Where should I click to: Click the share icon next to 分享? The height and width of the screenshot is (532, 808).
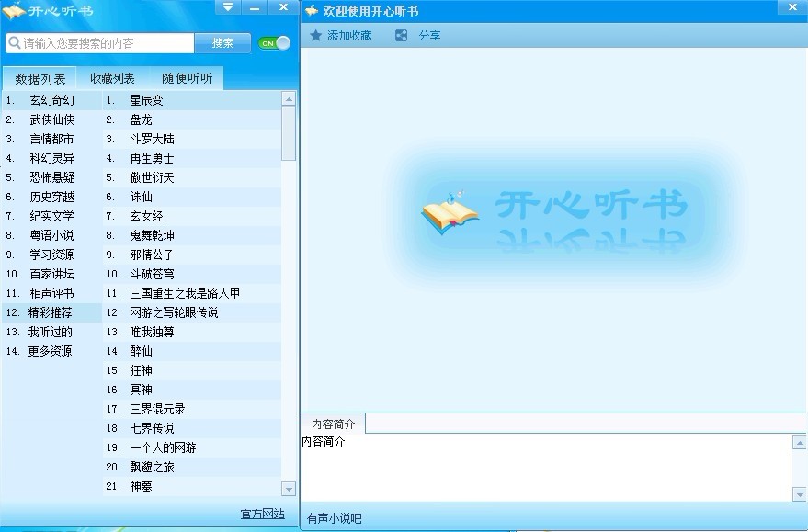pyautogui.click(x=401, y=35)
